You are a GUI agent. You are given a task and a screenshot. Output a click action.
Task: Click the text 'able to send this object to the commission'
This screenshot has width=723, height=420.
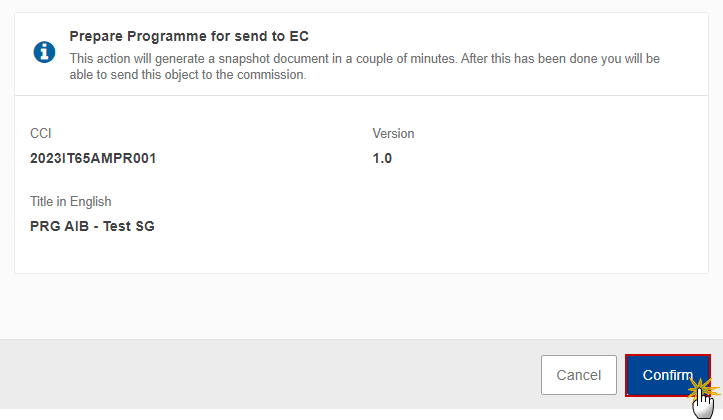coord(188,75)
